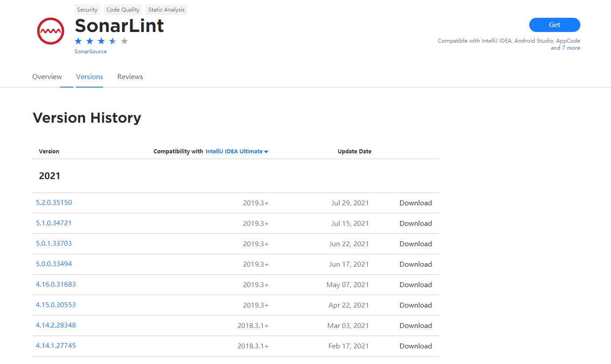
Task: Open the SonarSource vendor link
Action: 91,52
